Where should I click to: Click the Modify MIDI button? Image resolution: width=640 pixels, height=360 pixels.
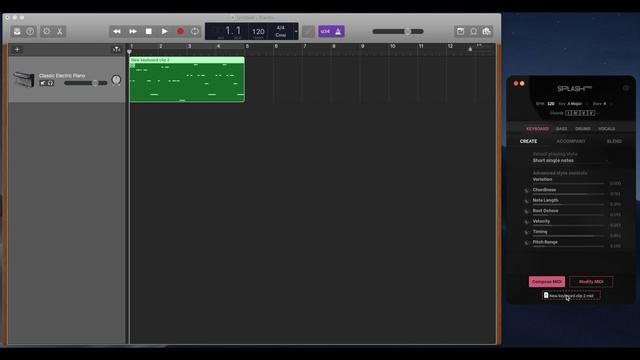point(591,282)
